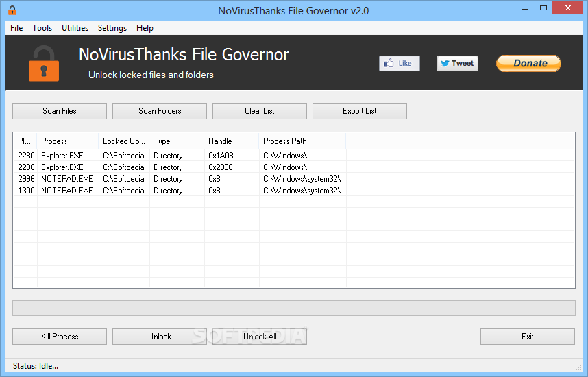588x377 pixels.
Task: Sort by the Handle column header
Action: pos(232,141)
